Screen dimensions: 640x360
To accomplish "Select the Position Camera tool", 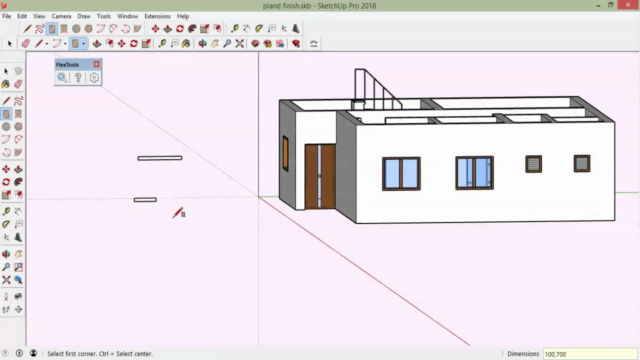I will (x=6, y=296).
